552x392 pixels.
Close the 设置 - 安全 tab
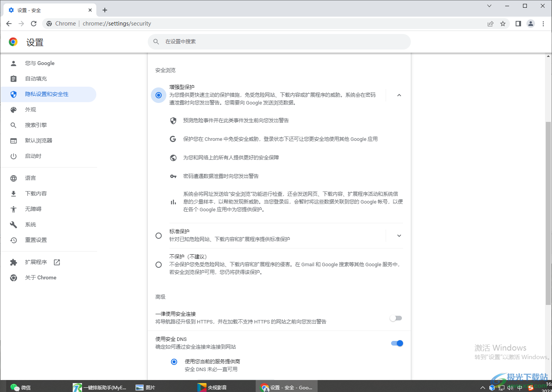click(90, 10)
